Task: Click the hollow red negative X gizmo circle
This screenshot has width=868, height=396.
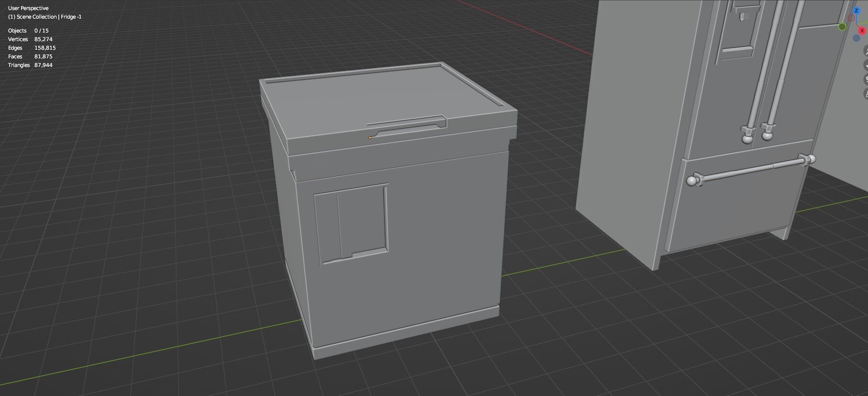Action: pyautogui.click(x=851, y=18)
